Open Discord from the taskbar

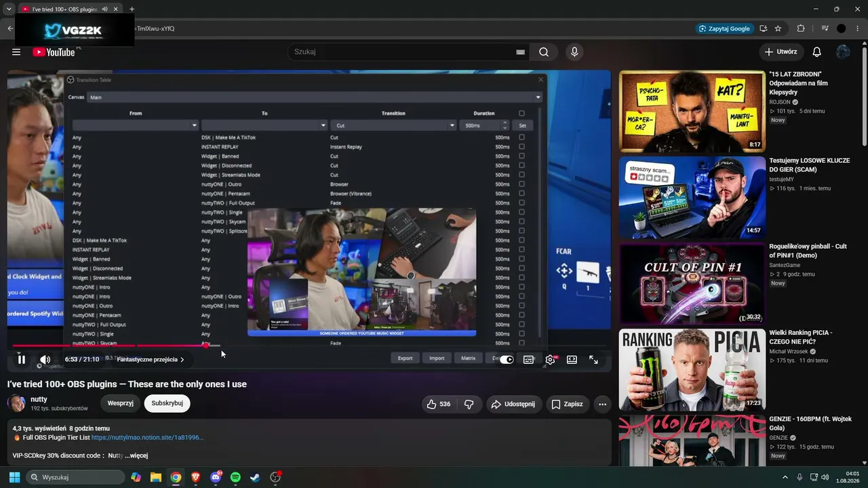tap(216, 477)
